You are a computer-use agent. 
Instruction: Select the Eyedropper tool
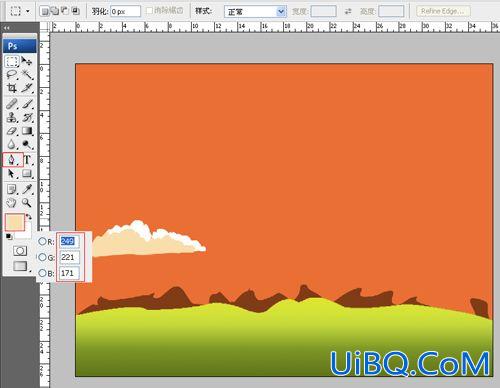[27, 189]
